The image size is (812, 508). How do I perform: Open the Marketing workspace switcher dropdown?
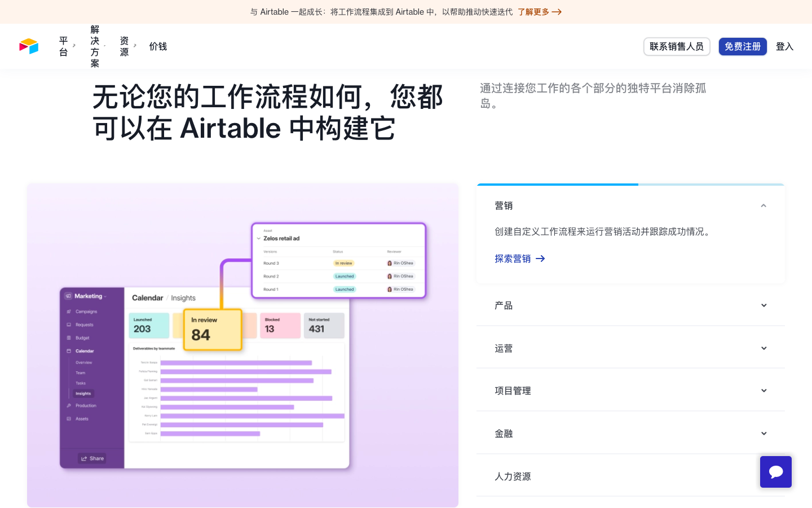click(x=104, y=296)
